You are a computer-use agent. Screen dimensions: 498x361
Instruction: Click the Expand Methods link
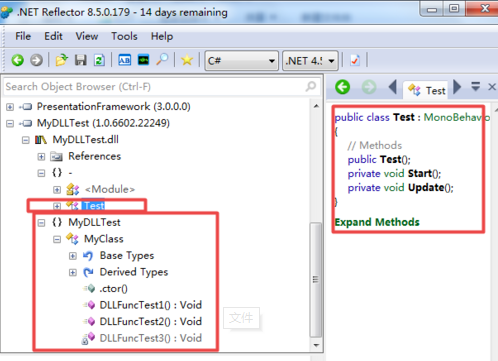(x=377, y=222)
